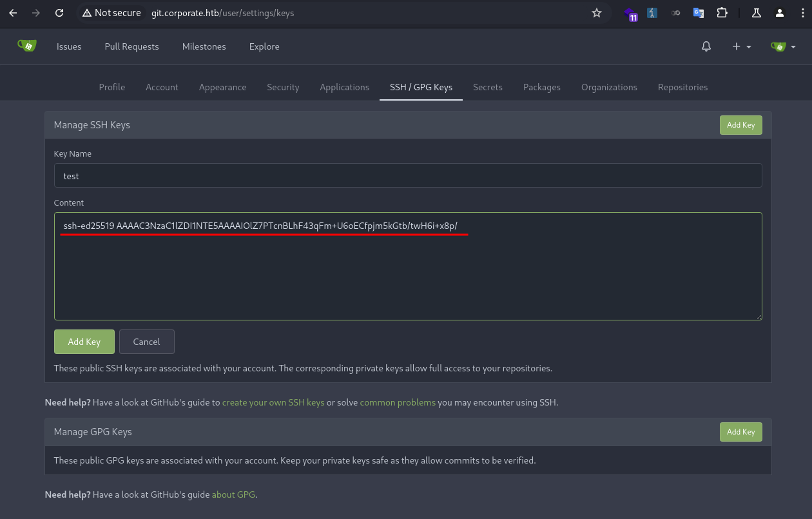Open the 'create your own SSH keys' link
812x519 pixels.
point(273,402)
